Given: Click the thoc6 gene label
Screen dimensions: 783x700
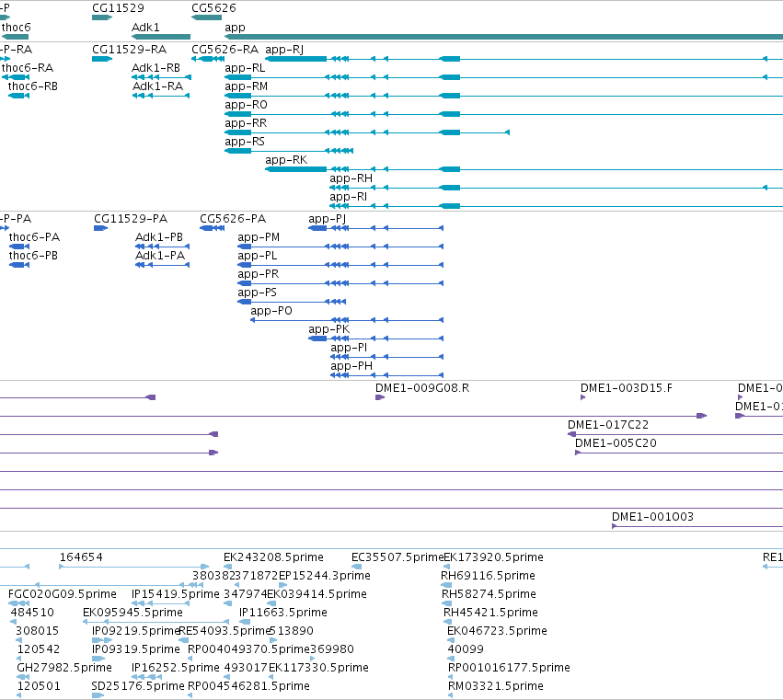Looking at the screenshot, I should (16, 28).
